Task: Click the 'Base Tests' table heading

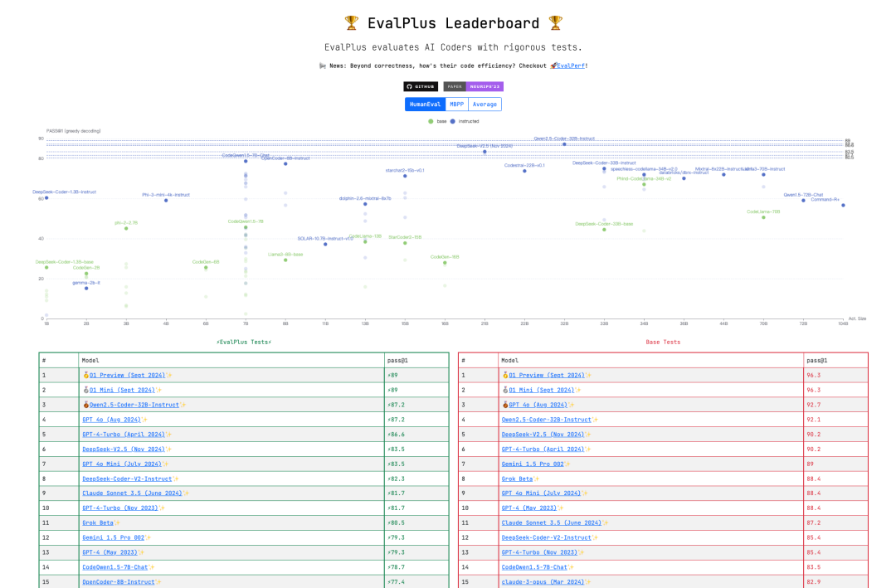Action: tap(663, 343)
